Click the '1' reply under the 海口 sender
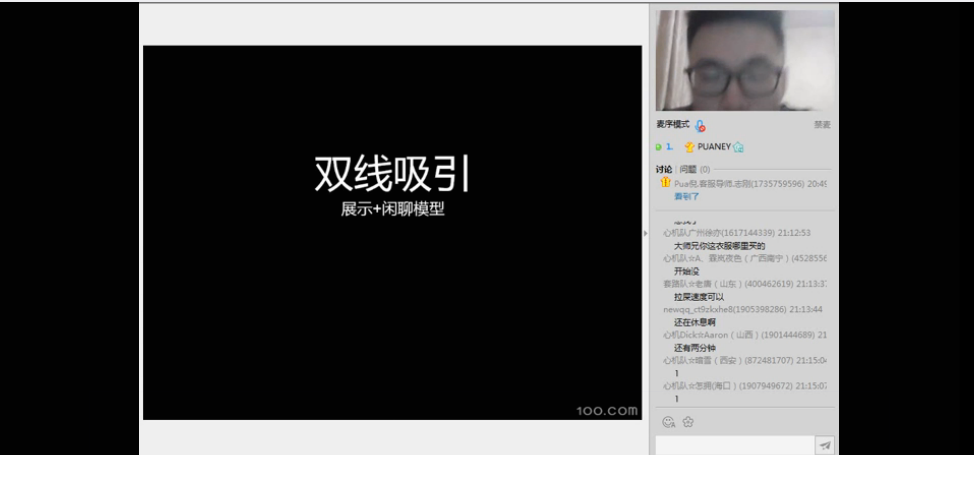Screen dimensions: 974x478 coord(677,399)
